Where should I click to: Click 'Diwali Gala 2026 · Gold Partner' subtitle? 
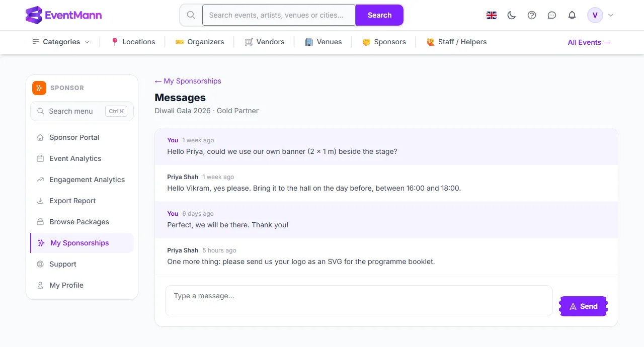pyautogui.click(x=207, y=111)
